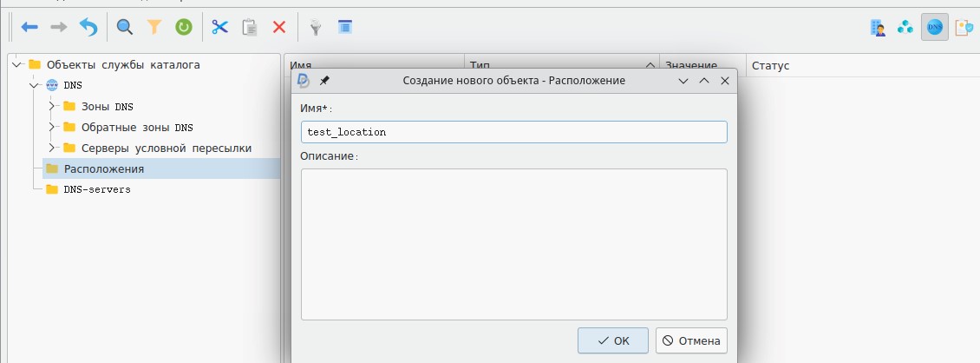Collapse the DNS tree node

tap(34, 85)
